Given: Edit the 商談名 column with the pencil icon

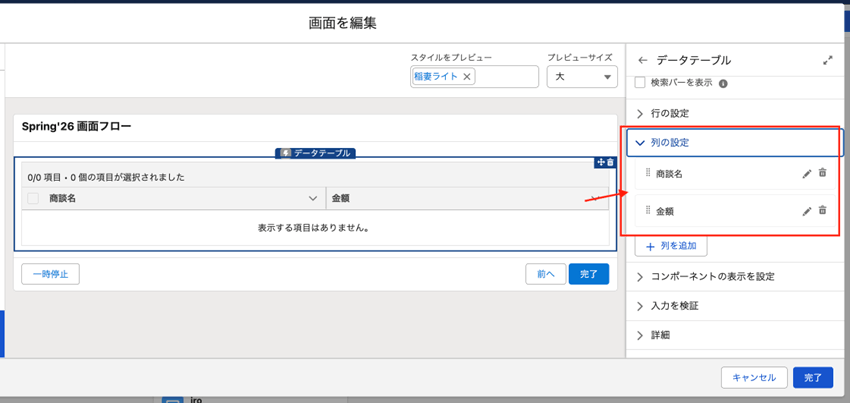Looking at the screenshot, I should [807, 174].
